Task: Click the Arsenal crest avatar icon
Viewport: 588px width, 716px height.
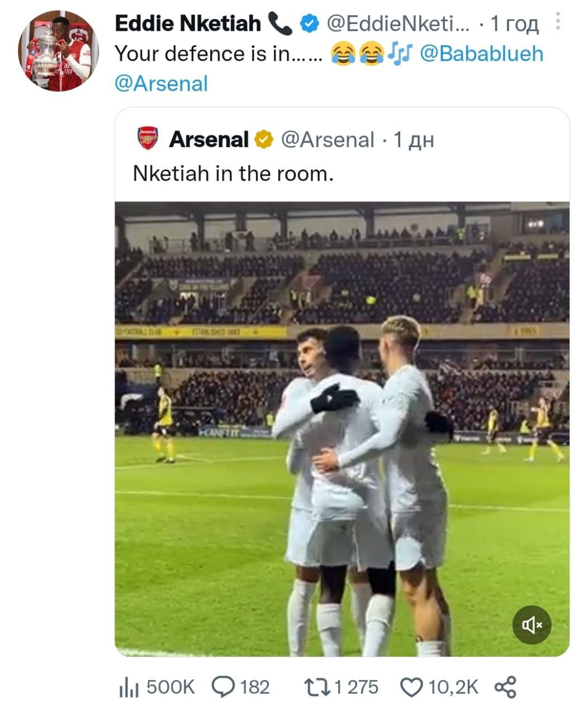Action: [148, 139]
